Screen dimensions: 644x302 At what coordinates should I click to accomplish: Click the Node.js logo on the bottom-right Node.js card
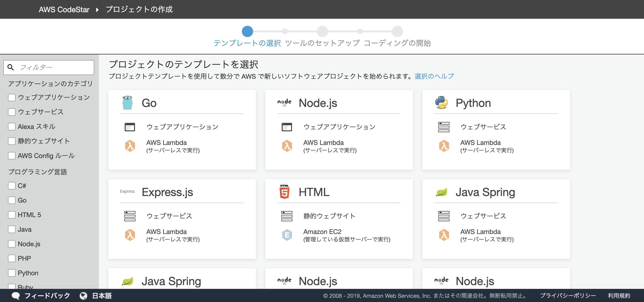coord(441,281)
